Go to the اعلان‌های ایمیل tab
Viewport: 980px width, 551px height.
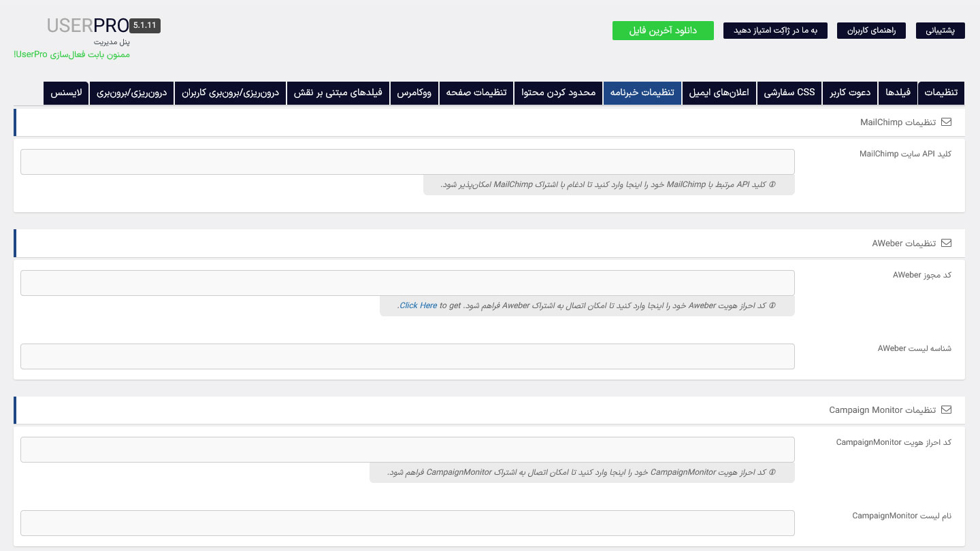tap(719, 93)
